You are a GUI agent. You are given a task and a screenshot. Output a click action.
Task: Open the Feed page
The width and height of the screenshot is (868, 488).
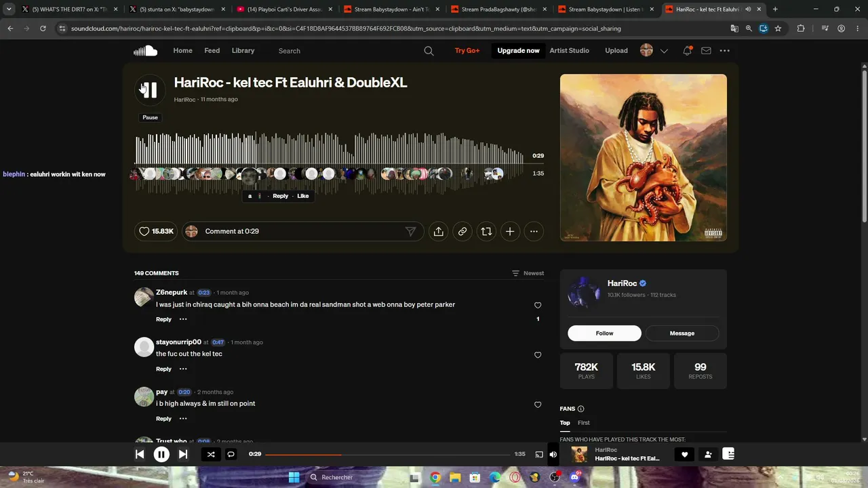(212, 51)
